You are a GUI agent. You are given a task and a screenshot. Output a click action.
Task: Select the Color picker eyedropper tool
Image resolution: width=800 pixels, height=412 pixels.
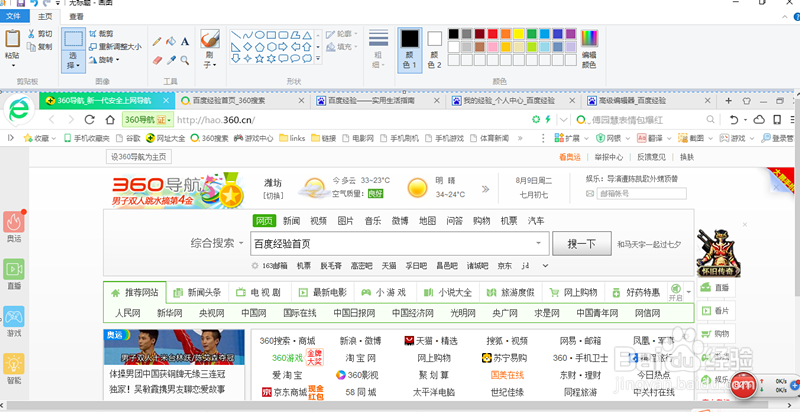point(171,60)
